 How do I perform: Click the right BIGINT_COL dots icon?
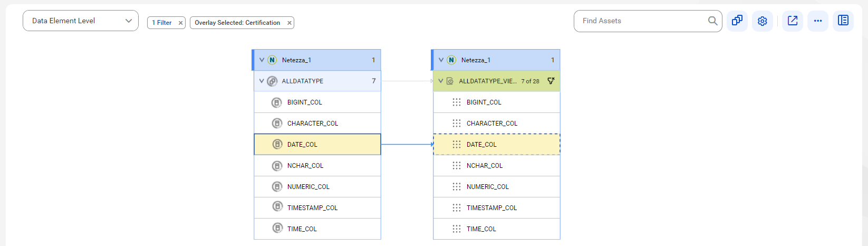tap(457, 102)
